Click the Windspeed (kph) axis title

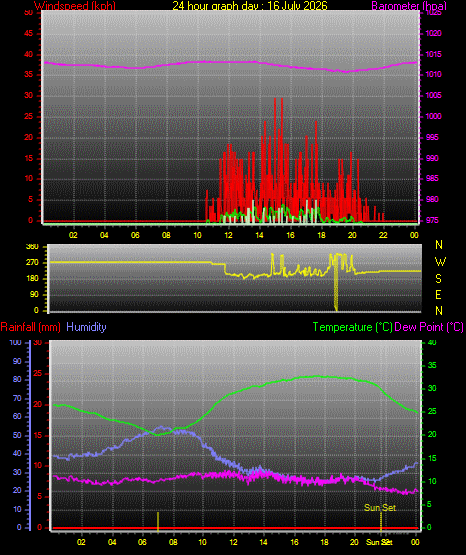pos(75,5)
